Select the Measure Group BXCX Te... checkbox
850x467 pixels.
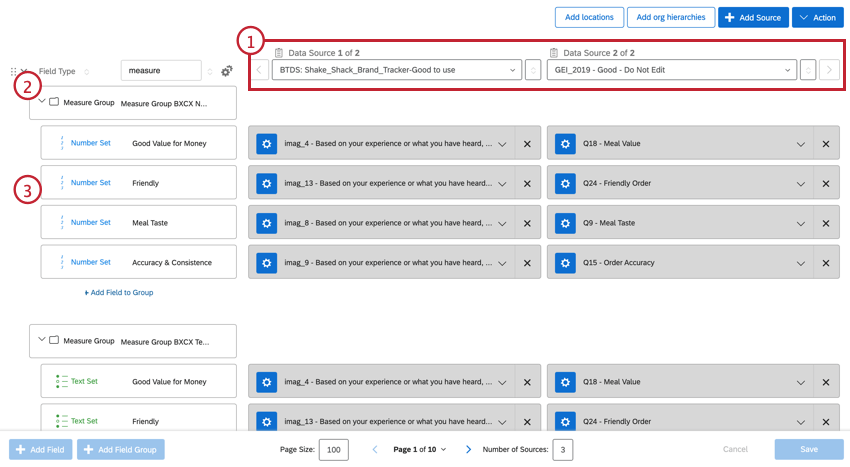[54, 340]
